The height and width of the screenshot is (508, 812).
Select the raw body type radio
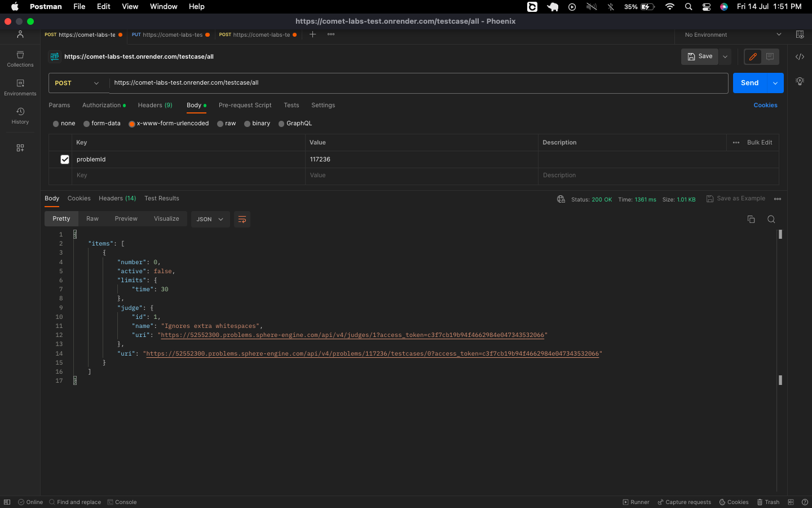220,124
